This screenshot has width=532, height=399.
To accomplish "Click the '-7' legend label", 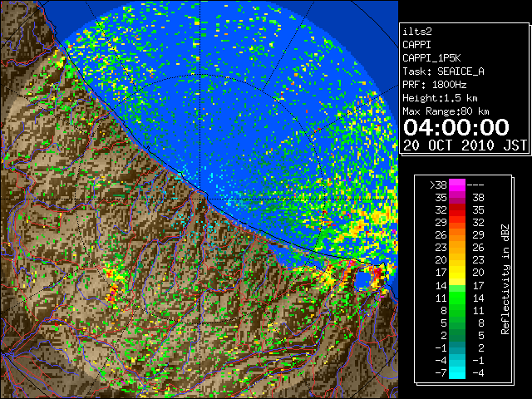I will click(x=441, y=373).
